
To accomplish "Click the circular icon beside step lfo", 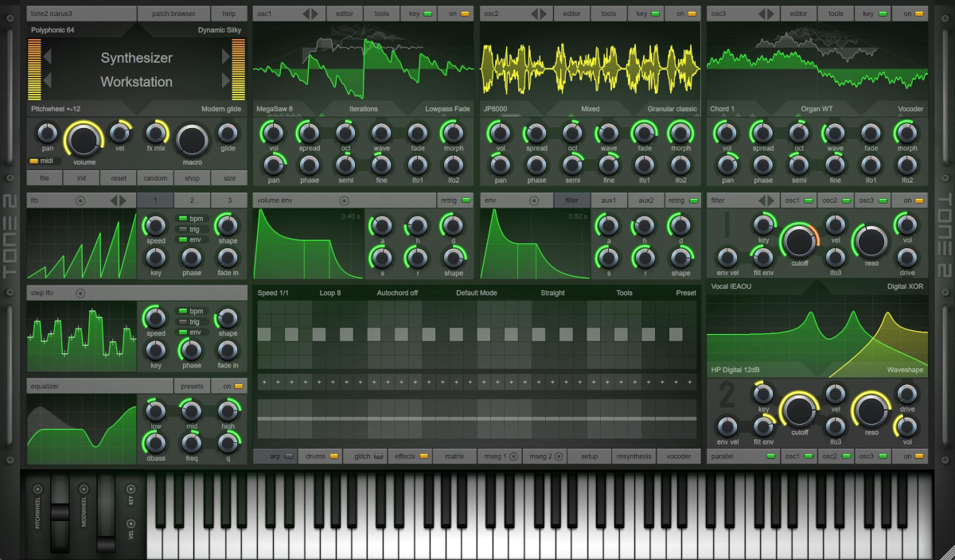I will 80,294.
